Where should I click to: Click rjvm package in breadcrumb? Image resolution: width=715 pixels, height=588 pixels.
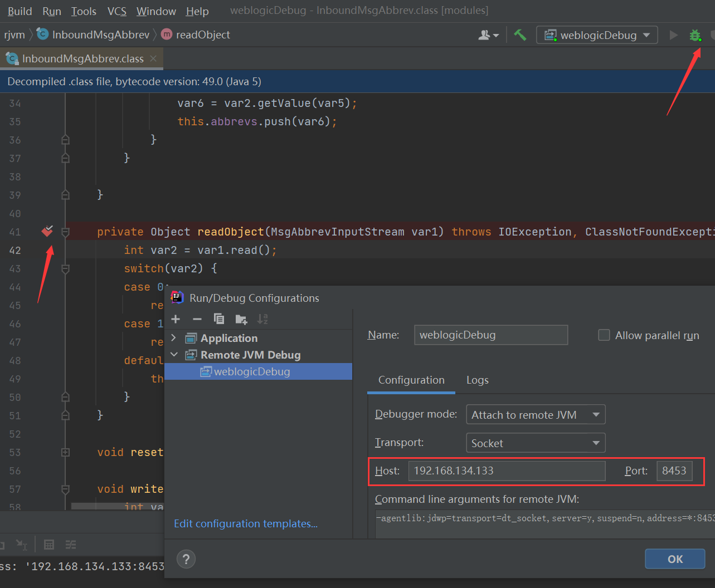click(14, 35)
